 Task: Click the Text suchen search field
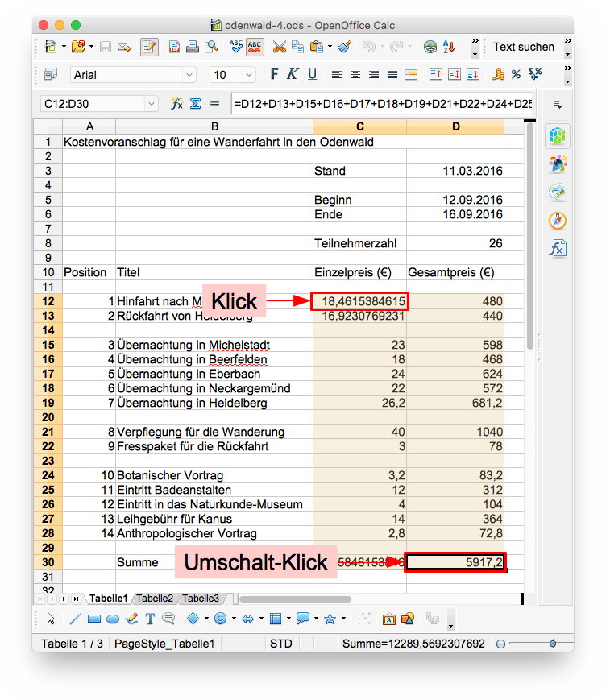tap(523, 47)
